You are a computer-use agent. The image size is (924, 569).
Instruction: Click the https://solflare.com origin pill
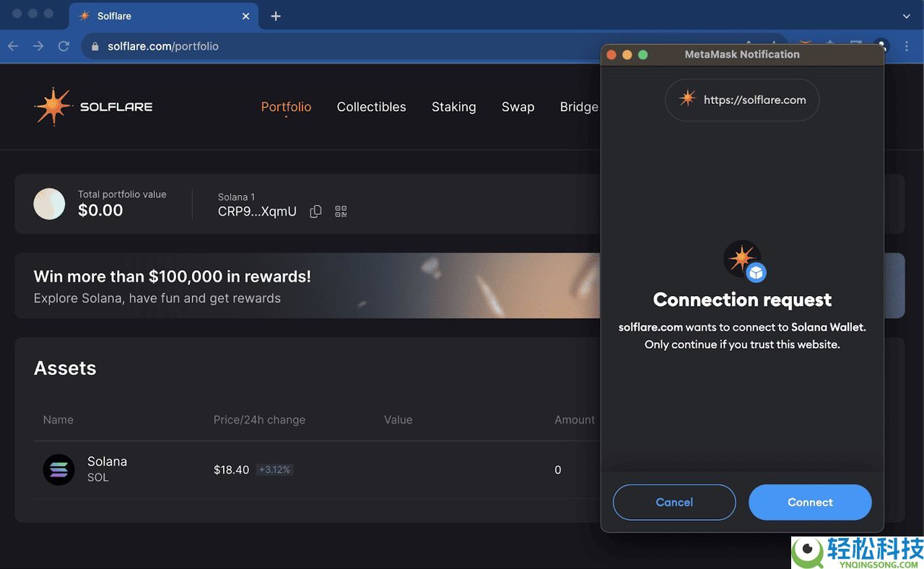coord(742,100)
